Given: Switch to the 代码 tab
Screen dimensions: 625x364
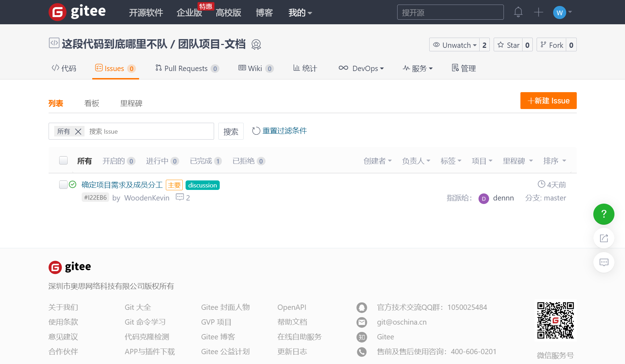Looking at the screenshot, I should 64,68.
